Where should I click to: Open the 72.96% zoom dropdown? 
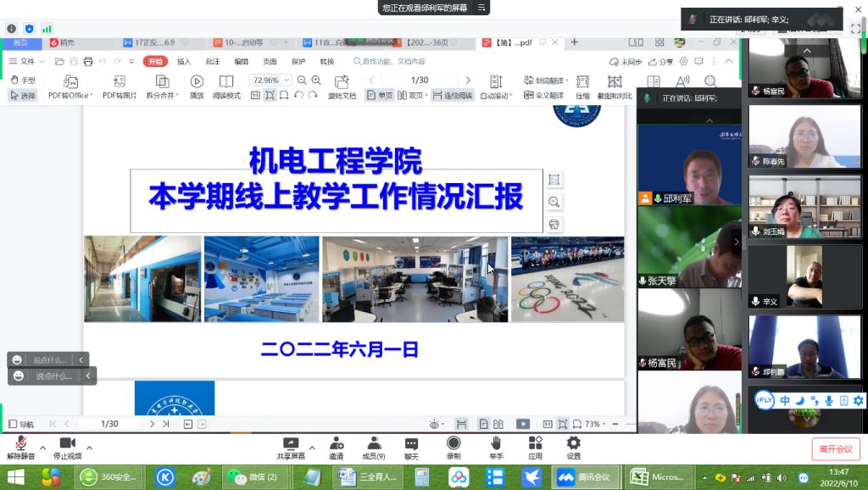287,81
